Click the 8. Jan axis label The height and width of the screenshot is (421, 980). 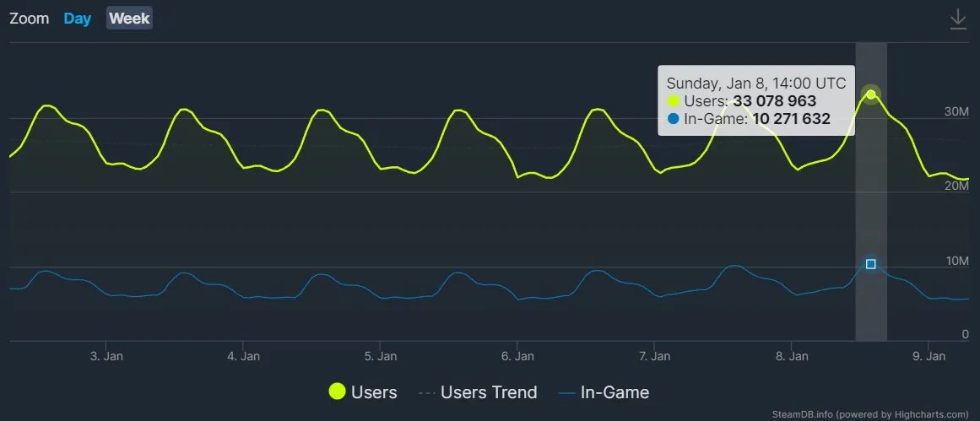click(792, 356)
